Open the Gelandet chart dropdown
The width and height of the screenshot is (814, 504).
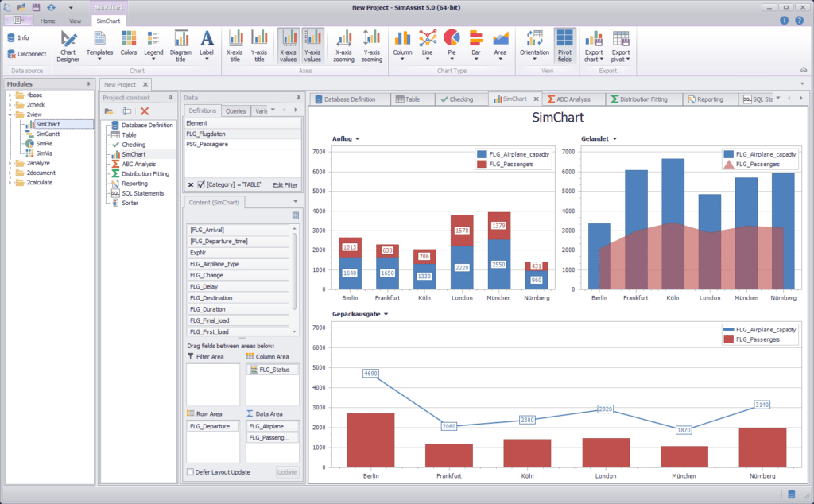[x=614, y=139]
